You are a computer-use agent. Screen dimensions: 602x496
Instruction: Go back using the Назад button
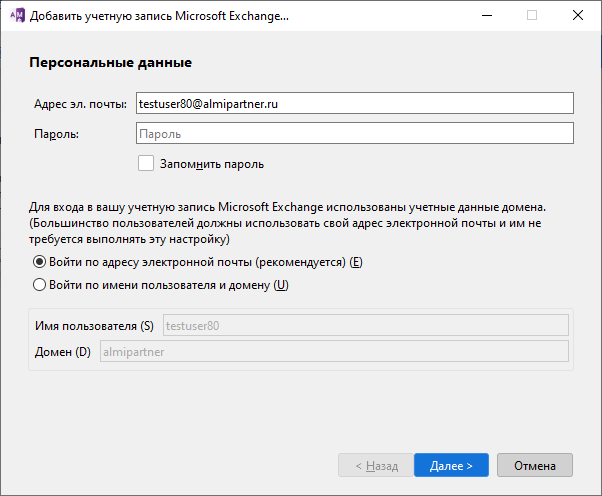point(376,465)
